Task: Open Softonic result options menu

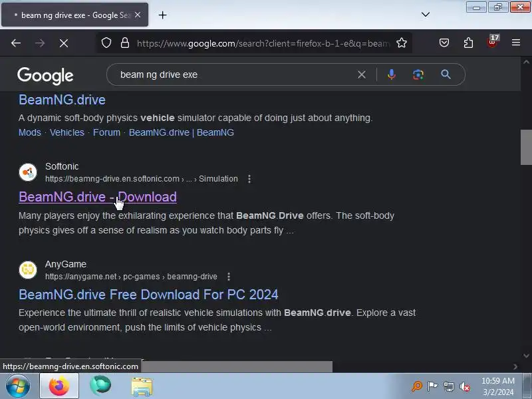Action: pos(249,179)
